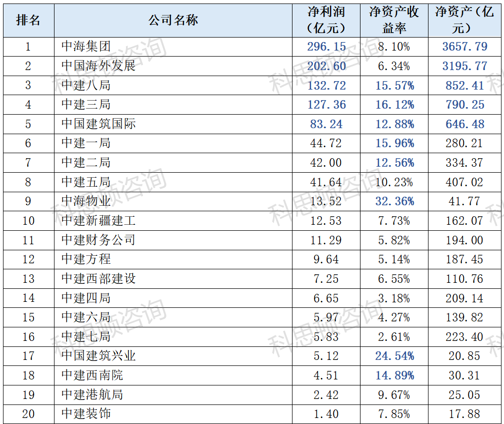Click the ROE value 3.18%
504x424 pixels.
394,298
